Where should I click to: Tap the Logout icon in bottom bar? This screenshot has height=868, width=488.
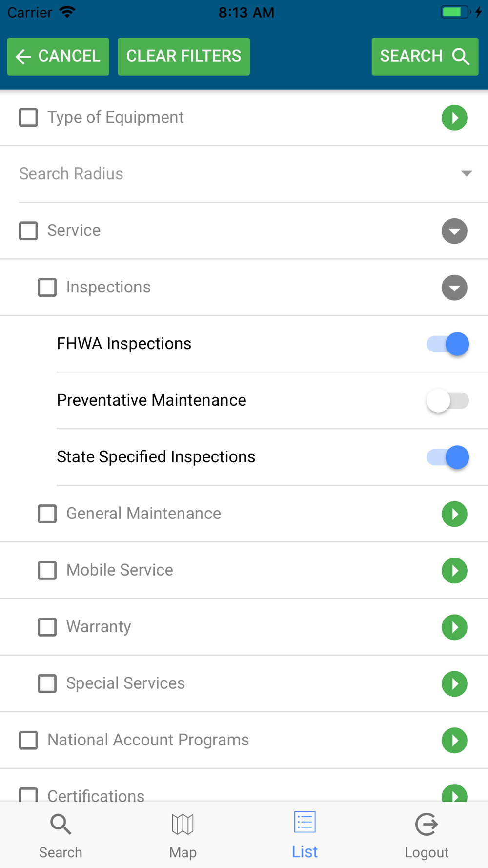(427, 824)
